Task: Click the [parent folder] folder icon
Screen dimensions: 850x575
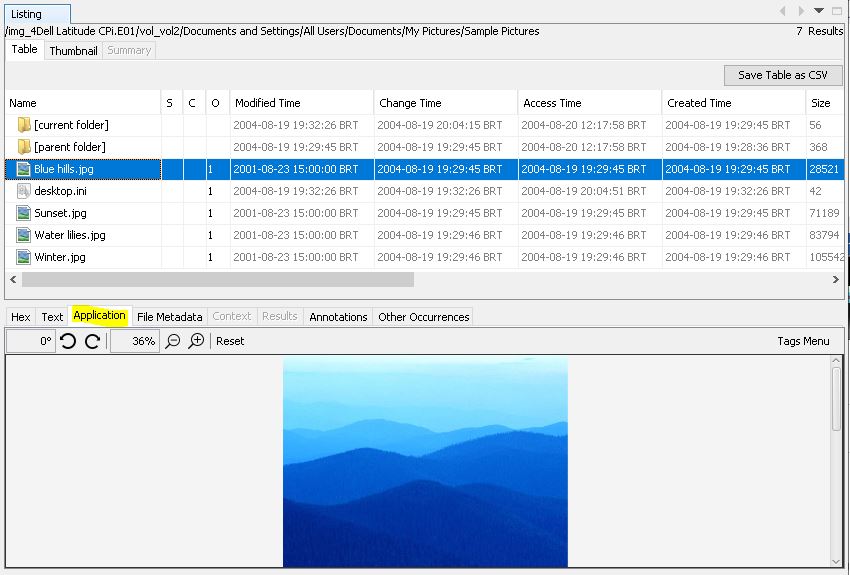Action: pos(24,147)
